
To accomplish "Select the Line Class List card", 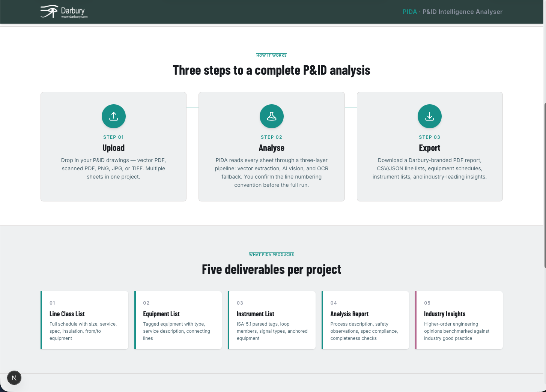I will tap(84, 320).
